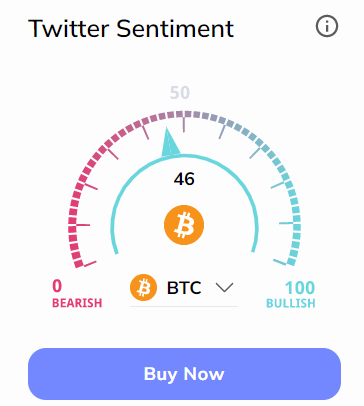The height and width of the screenshot is (406, 364).
Task: Click the BULLISH label text
Action: pyautogui.click(x=291, y=303)
